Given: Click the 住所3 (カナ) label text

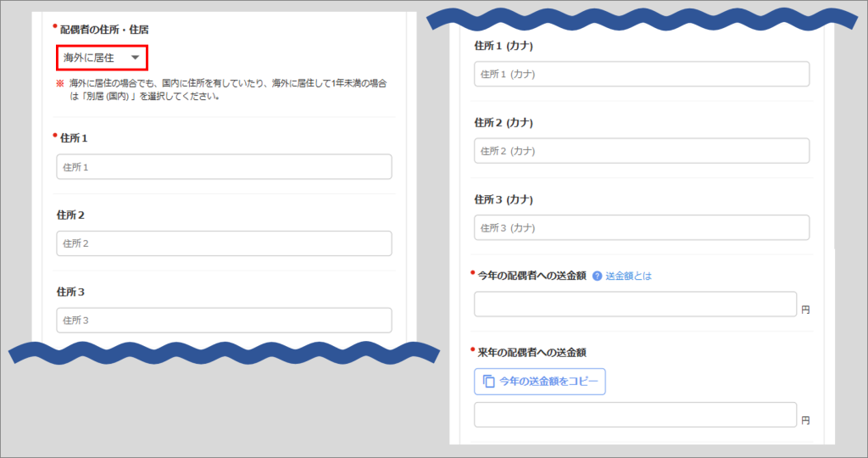Looking at the screenshot, I should tap(503, 199).
